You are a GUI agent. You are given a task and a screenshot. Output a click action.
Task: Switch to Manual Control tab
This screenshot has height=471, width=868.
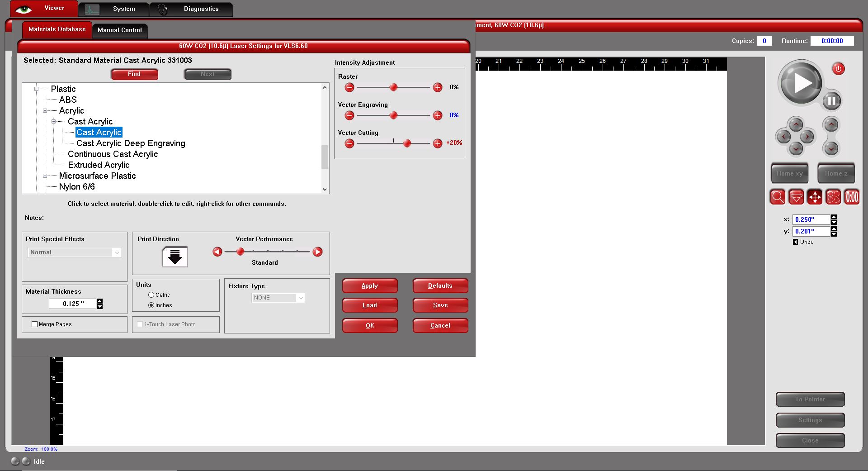point(120,30)
